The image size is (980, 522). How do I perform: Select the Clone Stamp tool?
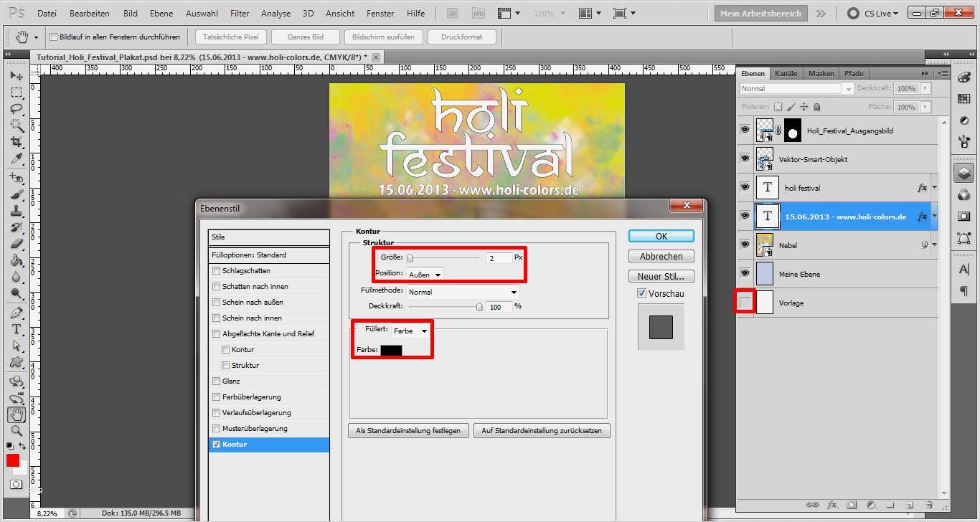[x=17, y=211]
